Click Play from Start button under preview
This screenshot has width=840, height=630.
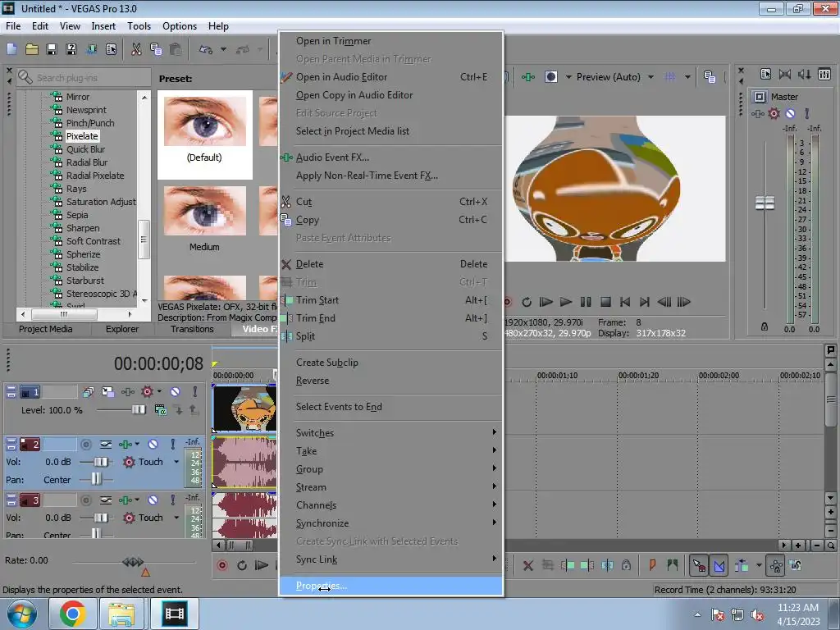coord(546,302)
